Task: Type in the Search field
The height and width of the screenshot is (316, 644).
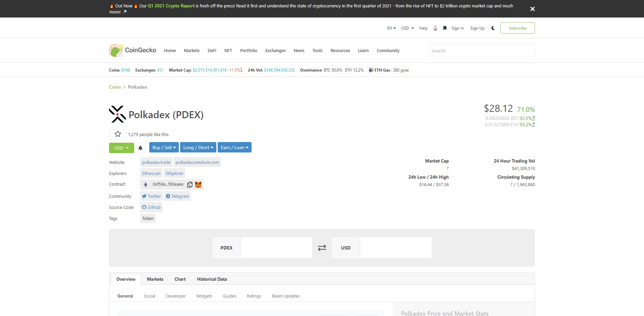Action: click(x=482, y=50)
